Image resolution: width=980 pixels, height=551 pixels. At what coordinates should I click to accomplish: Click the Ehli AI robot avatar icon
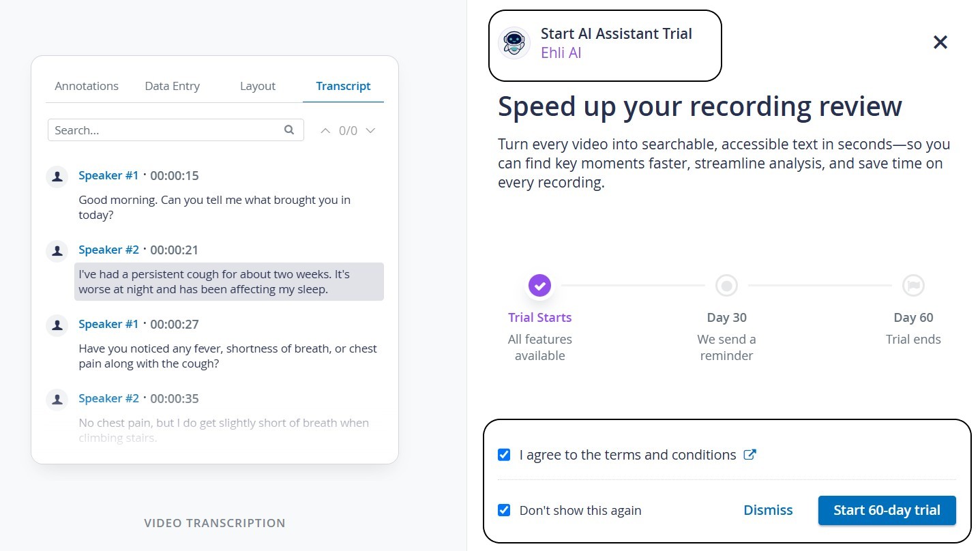(514, 44)
